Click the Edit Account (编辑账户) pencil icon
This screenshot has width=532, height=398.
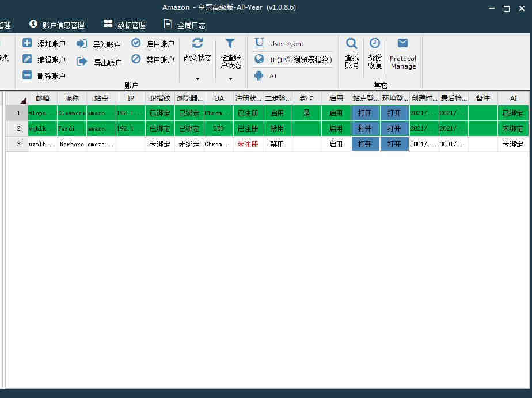27,59
